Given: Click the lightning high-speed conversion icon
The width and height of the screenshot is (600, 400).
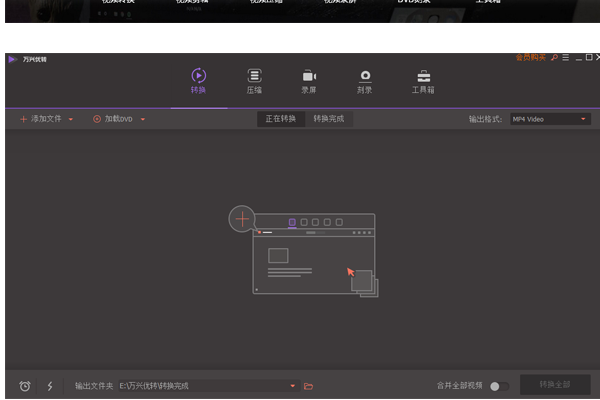Looking at the screenshot, I should click(x=50, y=386).
